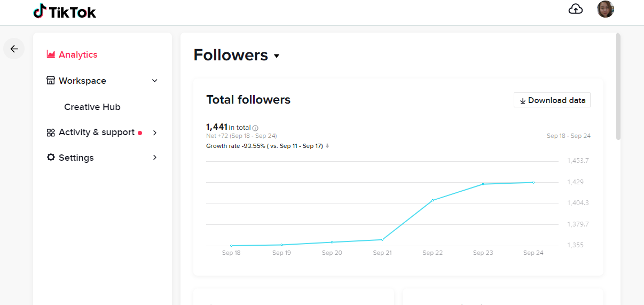Collapse the Workspace section chevron
Viewport: 644px width, 305px height.
[155, 81]
